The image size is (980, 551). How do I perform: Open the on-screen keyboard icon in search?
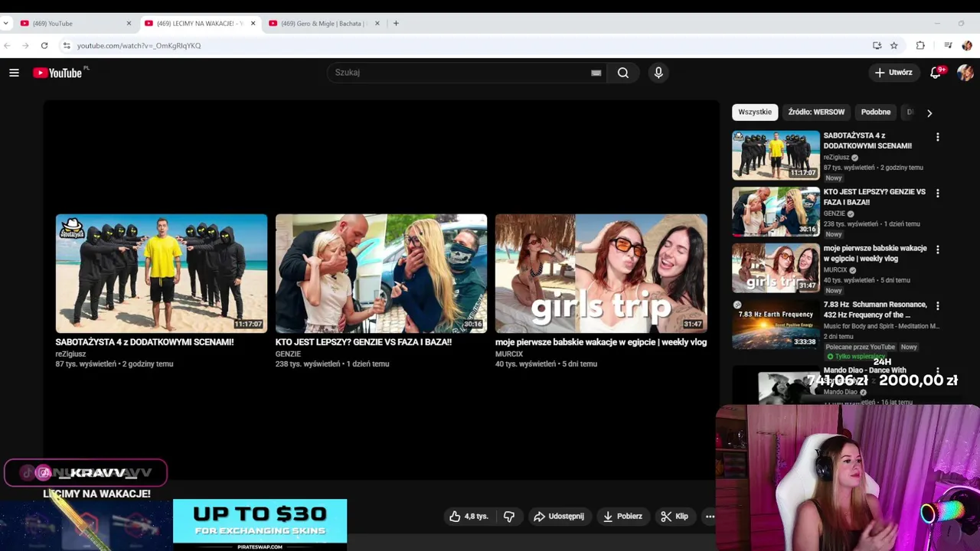596,73
